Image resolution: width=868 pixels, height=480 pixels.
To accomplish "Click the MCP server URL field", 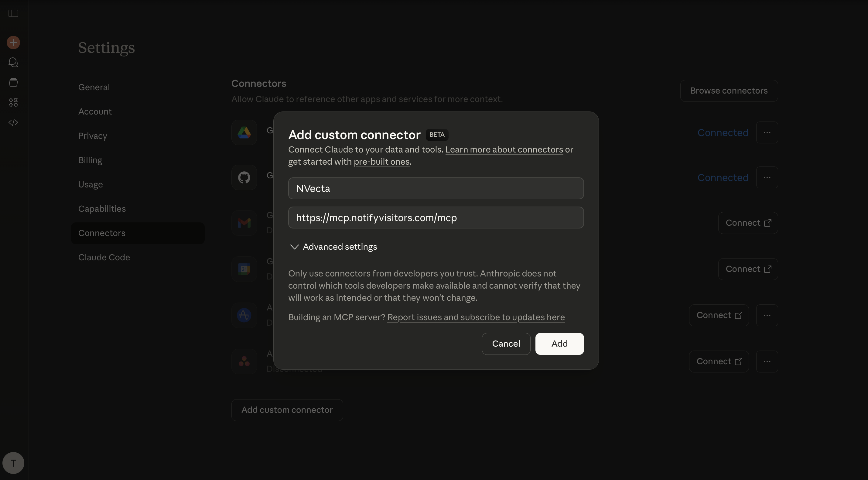I will 436,218.
